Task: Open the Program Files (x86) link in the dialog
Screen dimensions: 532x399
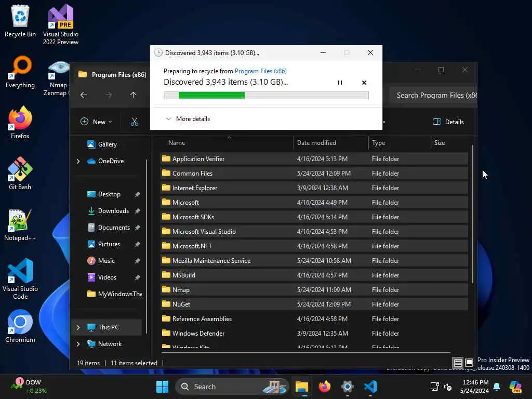Action: pos(261,71)
